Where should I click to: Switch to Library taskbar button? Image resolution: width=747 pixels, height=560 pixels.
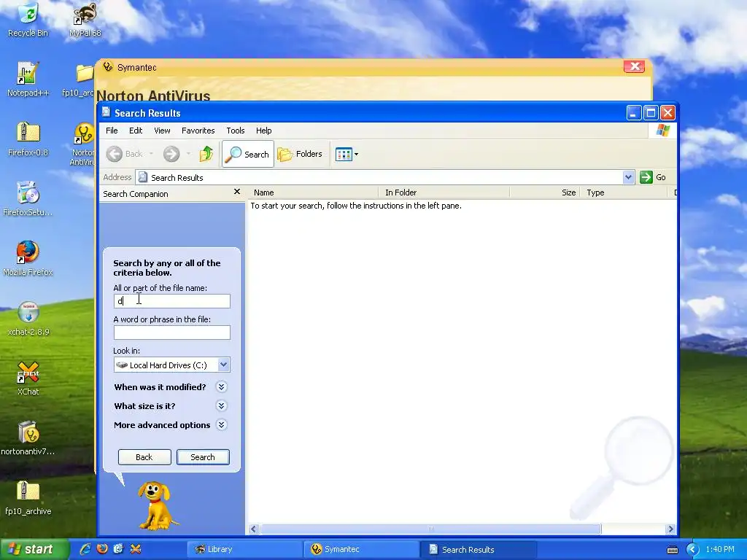tap(245, 550)
